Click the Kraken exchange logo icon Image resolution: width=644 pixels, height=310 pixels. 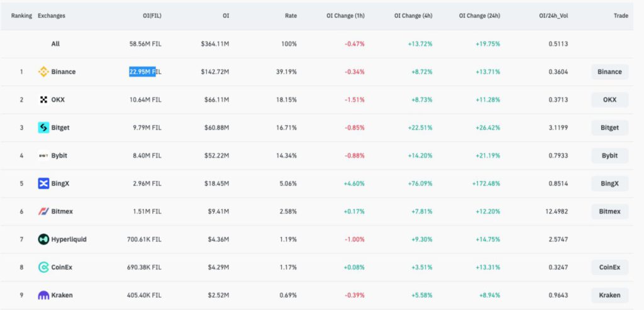click(43, 295)
